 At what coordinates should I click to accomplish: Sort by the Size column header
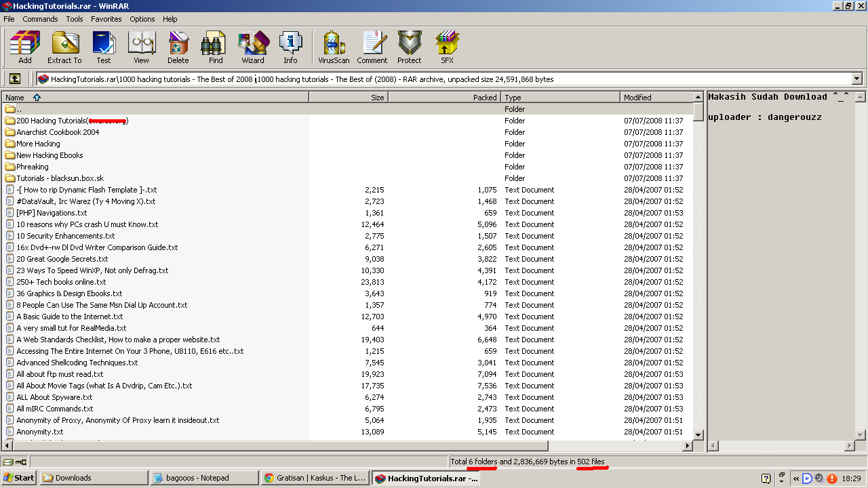[349, 98]
